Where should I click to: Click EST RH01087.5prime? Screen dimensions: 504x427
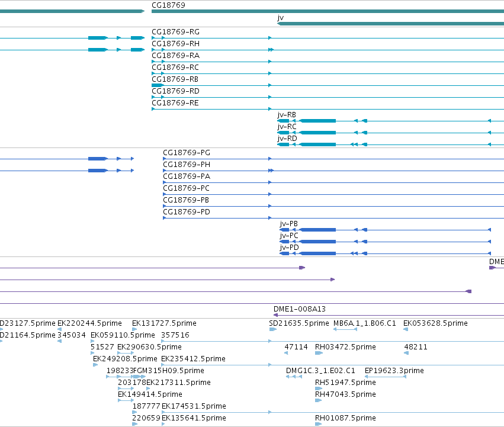tap(345, 418)
